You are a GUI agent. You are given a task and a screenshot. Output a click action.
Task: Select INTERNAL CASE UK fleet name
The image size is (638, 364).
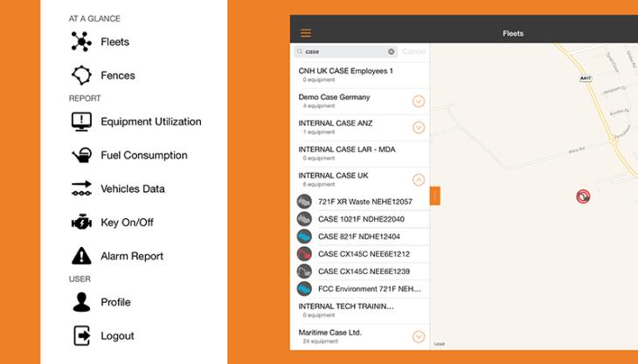(333, 175)
